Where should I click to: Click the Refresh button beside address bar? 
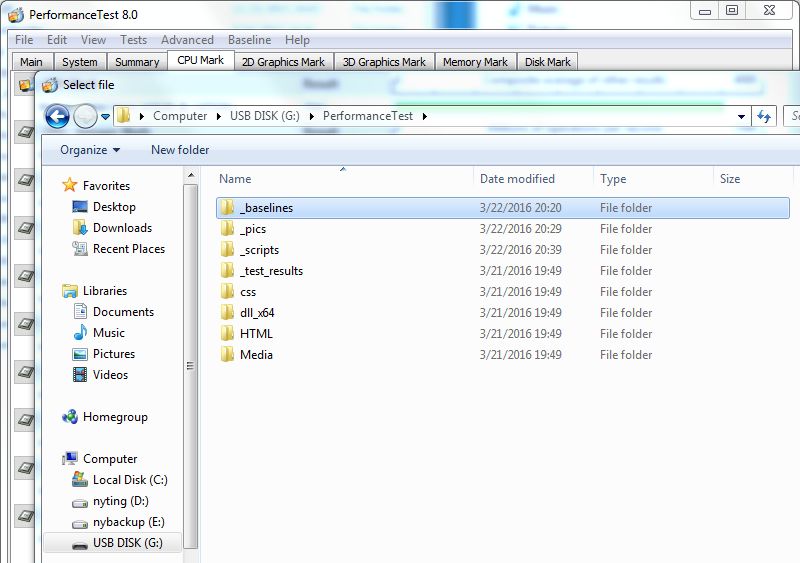tap(764, 116)
